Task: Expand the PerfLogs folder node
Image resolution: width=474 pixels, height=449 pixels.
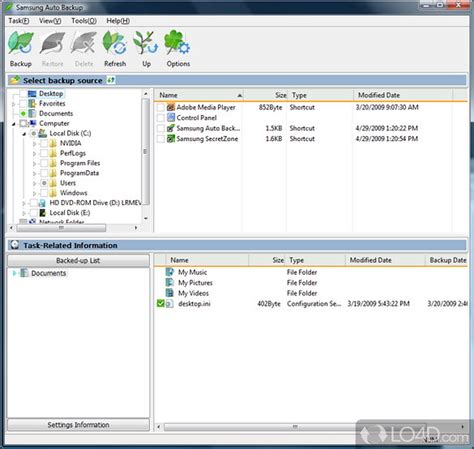Action: tap(34, 154)
